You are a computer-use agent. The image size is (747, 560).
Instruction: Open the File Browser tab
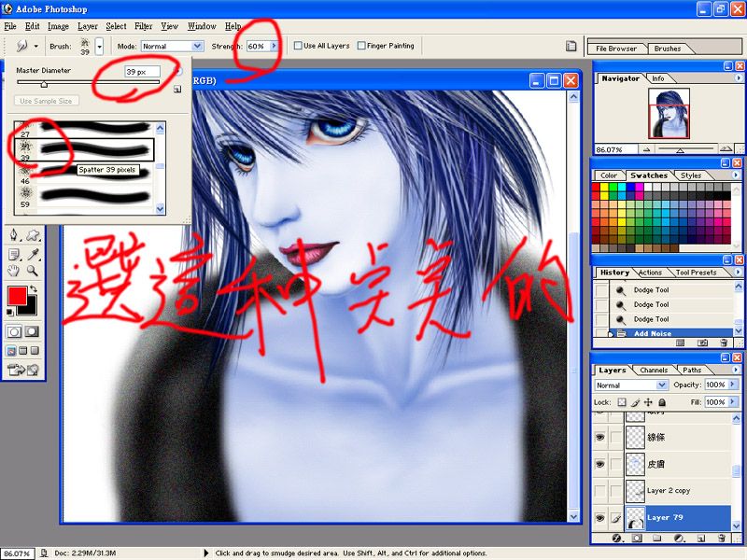[616, 49]
